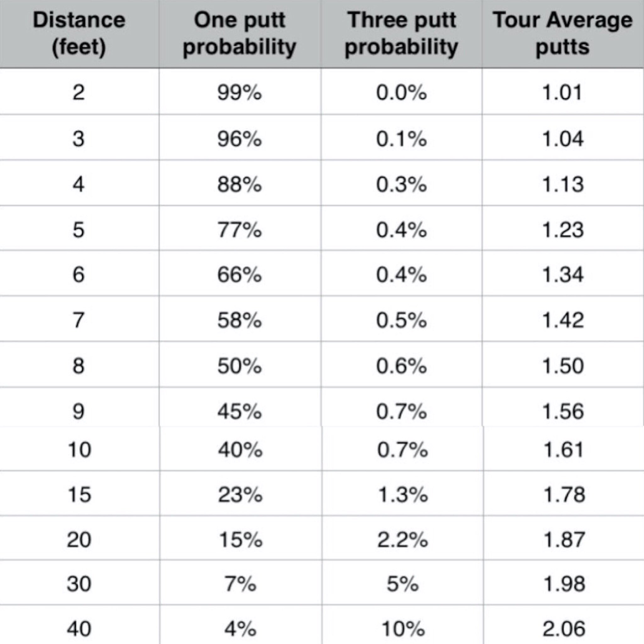The width and height of the screenshot is (644, 644).
Task: Click the 1.50 tour average cell
Action: pyautogui.click(x=563, y=365)
